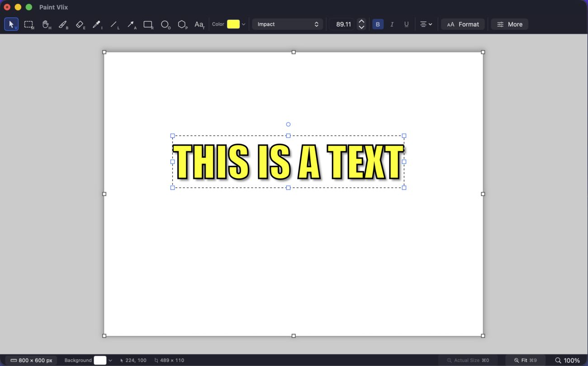Pick the ellipse shape tool
The width and height of the screenshot is (588, 366).
[x=166, y=24]
